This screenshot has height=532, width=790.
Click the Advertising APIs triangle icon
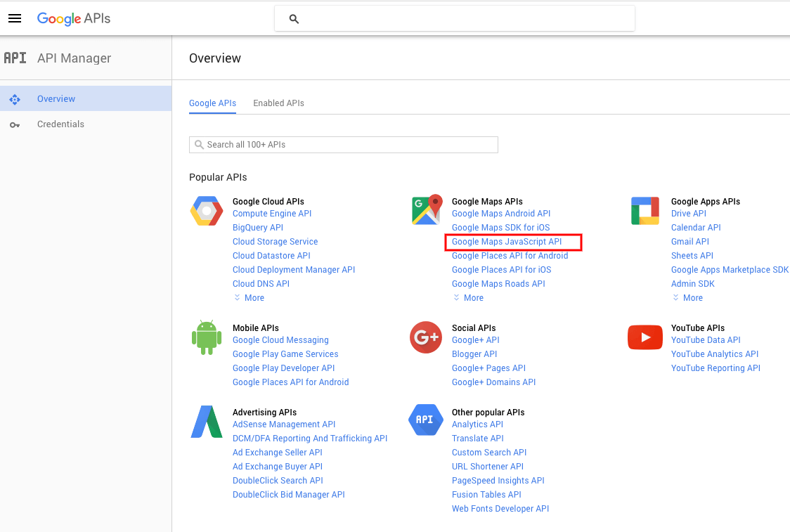[x=206, y=421]
